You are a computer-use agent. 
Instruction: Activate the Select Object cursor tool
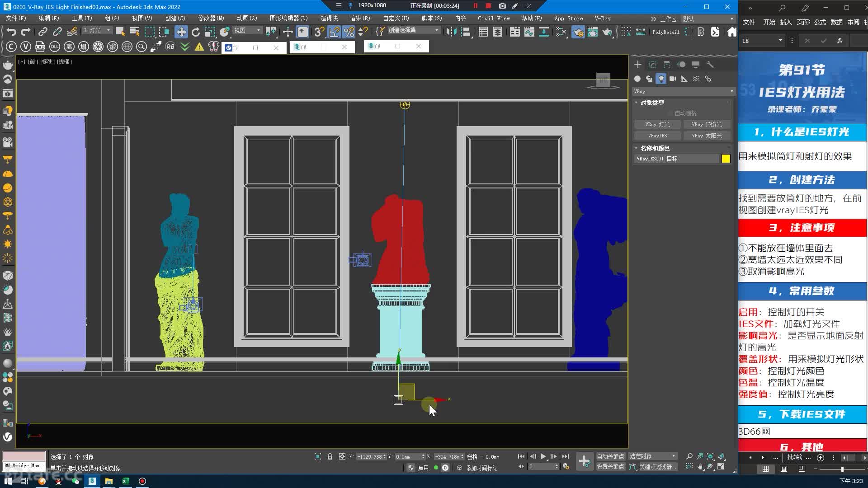point(120,32)
